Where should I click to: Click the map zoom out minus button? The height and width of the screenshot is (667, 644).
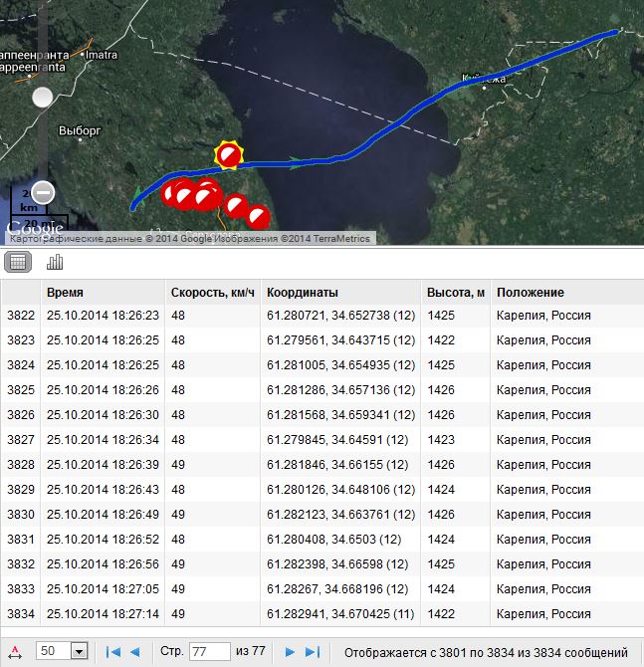point(42,192)
